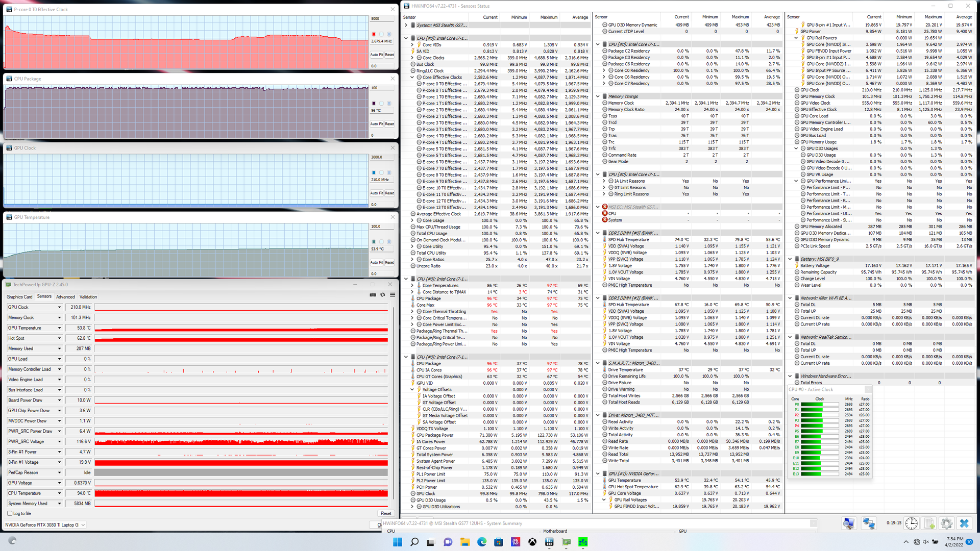The width and height of the screenshot is (980, 551).
Task: Open the GPU-Z hamburger menu
Action: pos(393,295)
